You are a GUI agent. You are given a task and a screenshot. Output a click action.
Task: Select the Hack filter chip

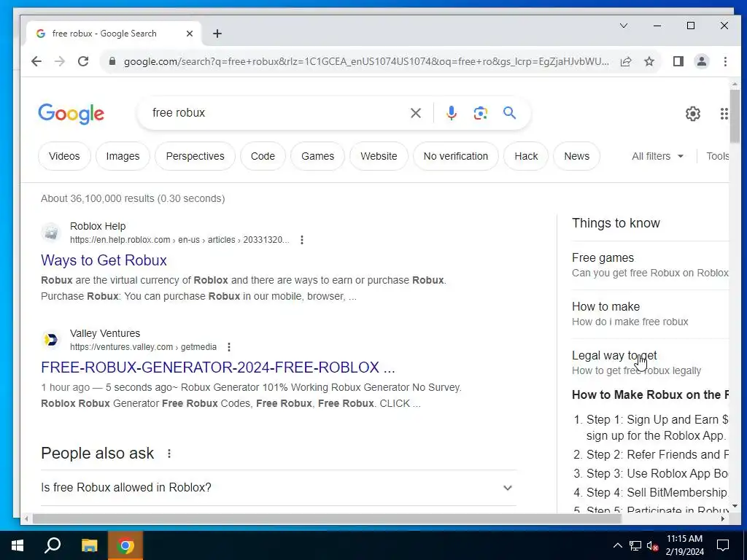[x=526, y=156]
